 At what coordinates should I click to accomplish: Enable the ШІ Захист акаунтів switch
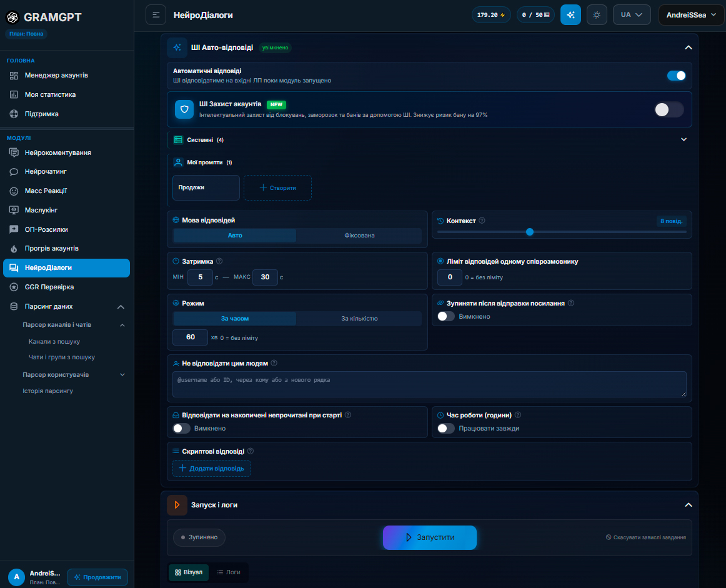pos(669,109)
